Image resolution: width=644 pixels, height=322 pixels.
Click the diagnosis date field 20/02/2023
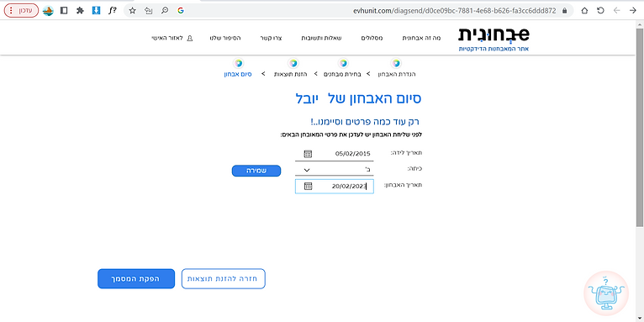[x=335, y=186]
